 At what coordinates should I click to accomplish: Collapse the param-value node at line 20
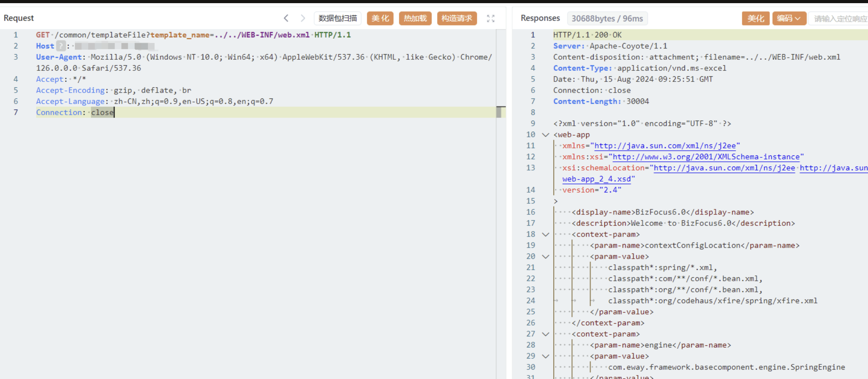point(546,257)
